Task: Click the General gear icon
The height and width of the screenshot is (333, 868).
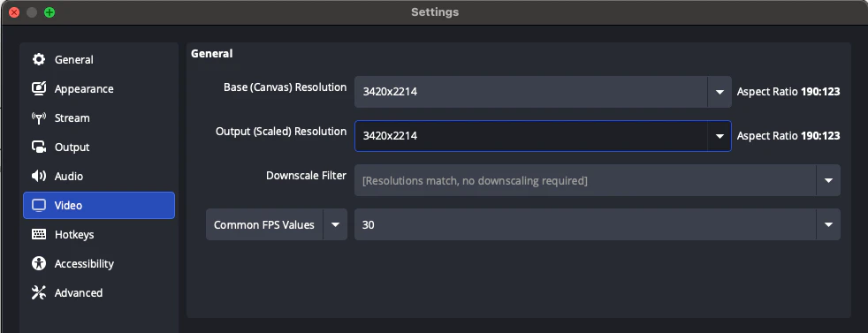Action: pyautogui.click(x=39, y=60)
